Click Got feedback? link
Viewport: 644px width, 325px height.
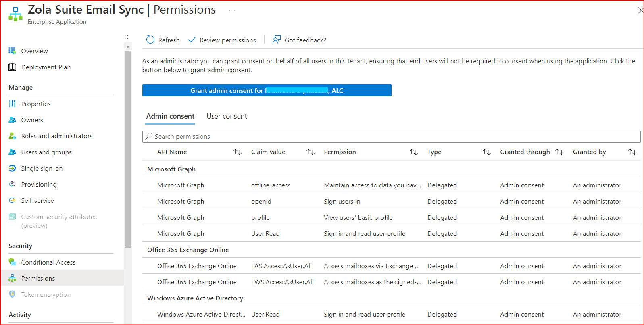[305, 40]
